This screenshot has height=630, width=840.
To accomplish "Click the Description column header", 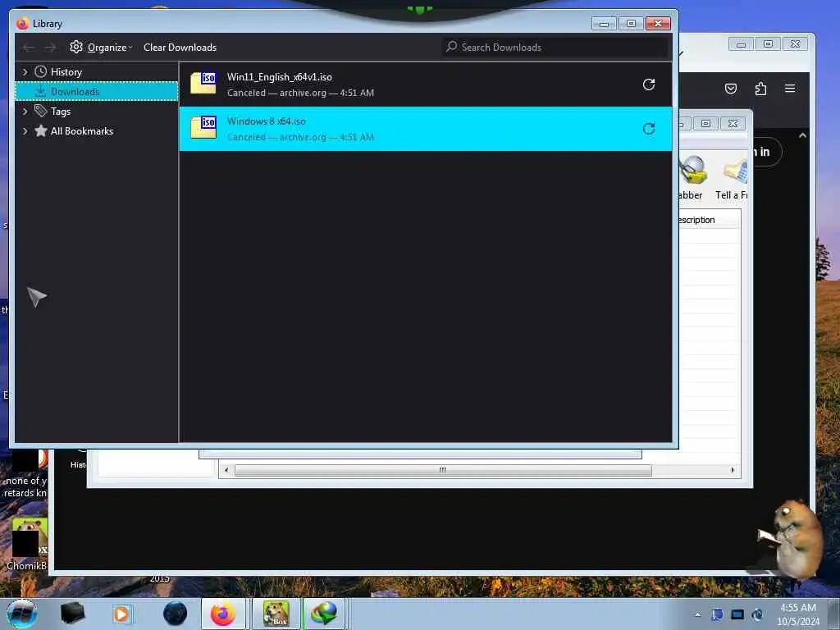I will pos(710,220).
